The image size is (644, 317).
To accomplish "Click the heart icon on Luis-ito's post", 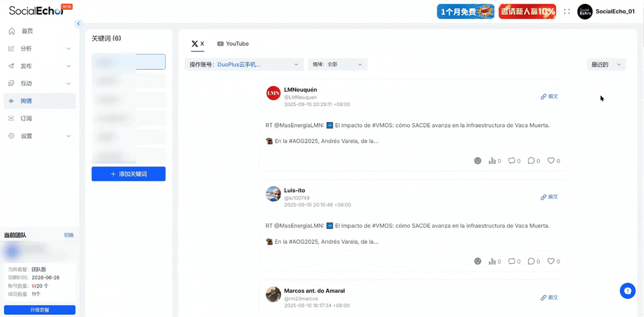I will click(x=551, y=261).
